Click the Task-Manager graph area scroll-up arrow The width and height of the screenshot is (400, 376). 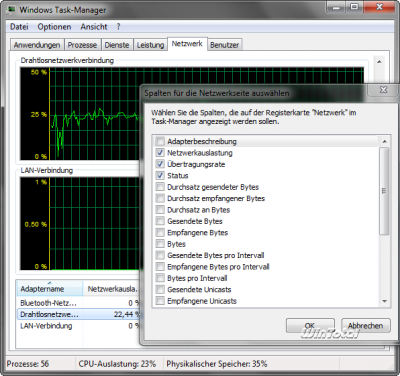coord(379,61)
